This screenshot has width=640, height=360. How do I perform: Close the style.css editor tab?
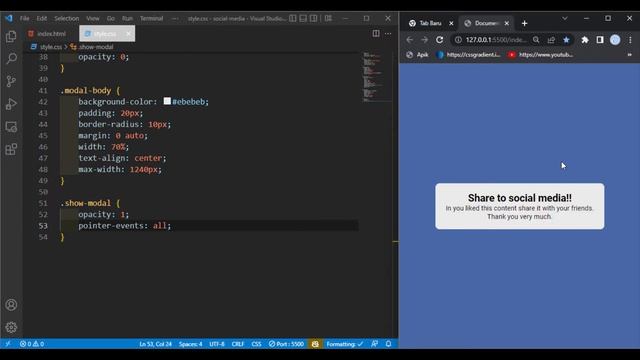click(128, 33)
